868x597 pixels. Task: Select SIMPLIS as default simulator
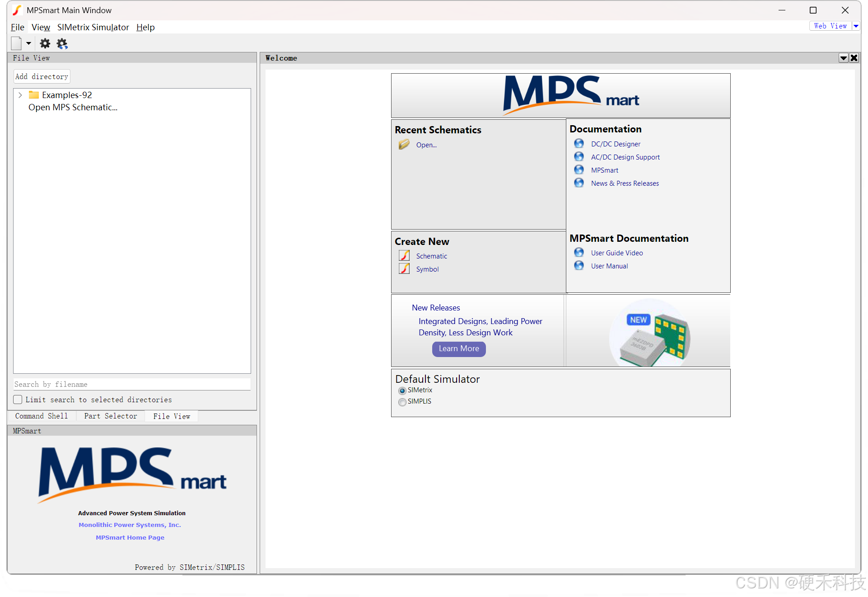pos(402,402)
